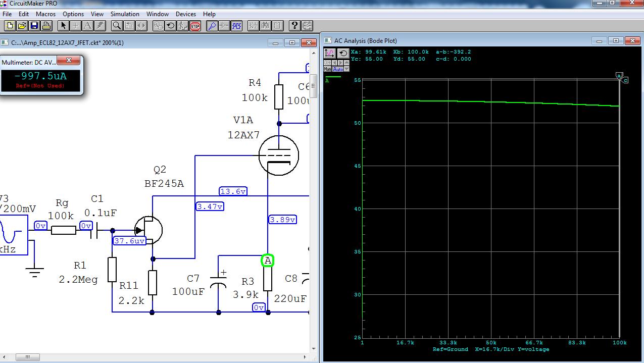Open the Simulation menu

[125, 14]
